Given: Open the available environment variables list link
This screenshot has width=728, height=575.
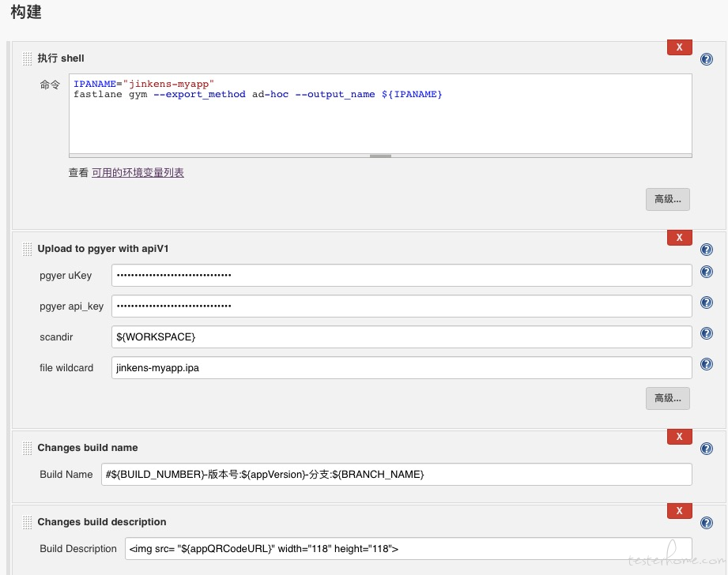Looking at the screenshot, I should (x=138, y=173).
